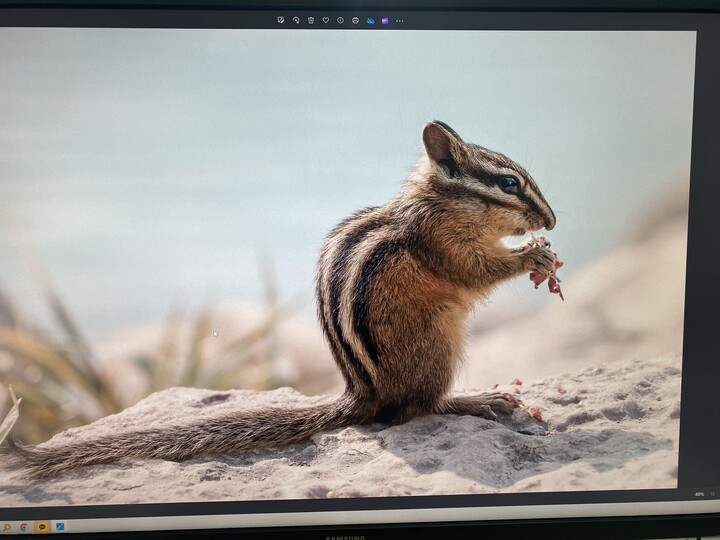The height and width of the screenshot is (540, 720).
Task: Open the Edit image tool
Action: (x=281, y=20)
